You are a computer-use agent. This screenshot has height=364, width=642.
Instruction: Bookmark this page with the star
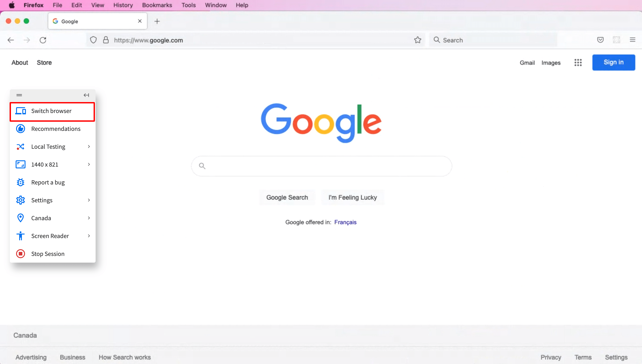tap(418, 40)
